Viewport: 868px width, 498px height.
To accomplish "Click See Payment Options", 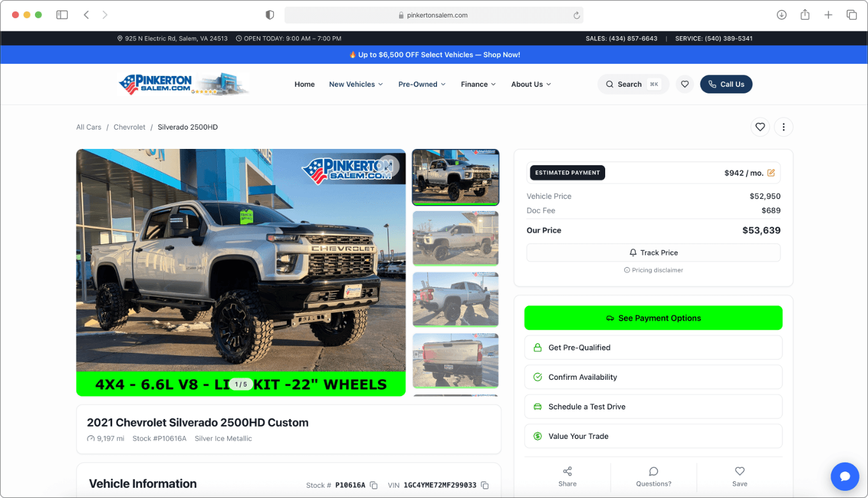I will 653,318.
